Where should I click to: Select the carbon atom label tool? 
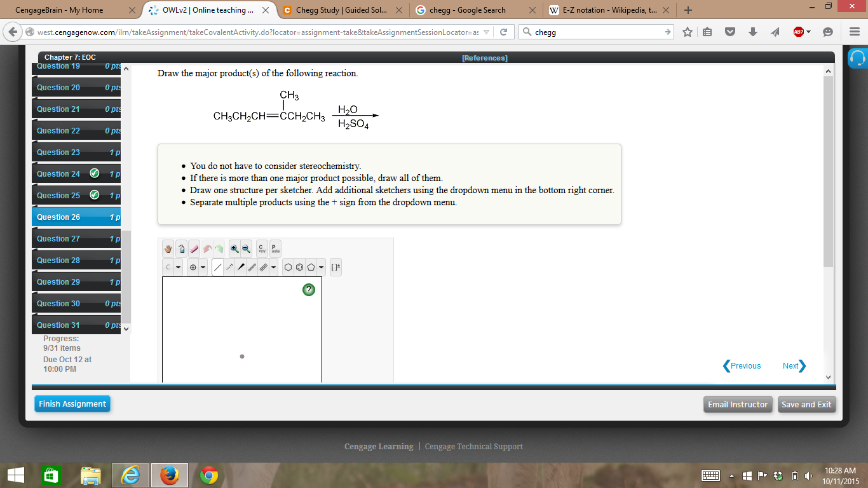point(168,268)
